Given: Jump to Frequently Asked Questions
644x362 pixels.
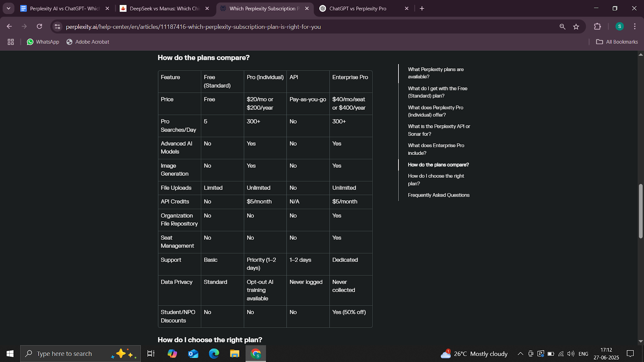Looking at the screenshot, I should [439, 195].
